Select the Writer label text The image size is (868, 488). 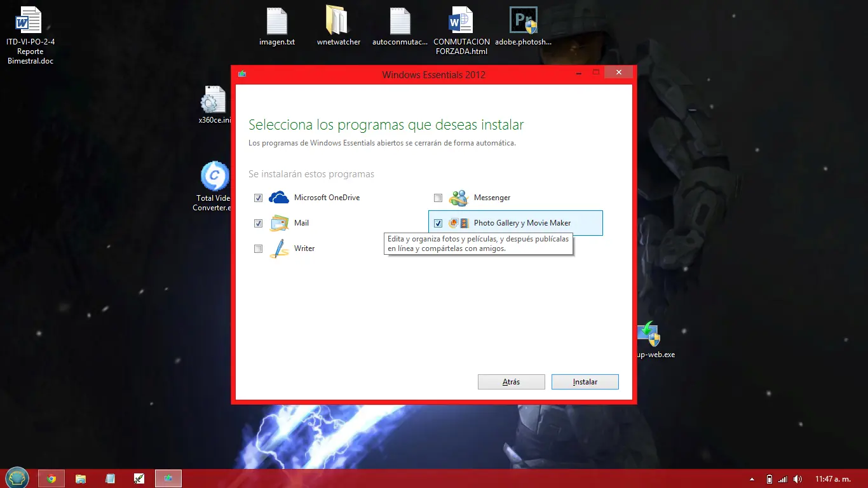coord(304,248)
